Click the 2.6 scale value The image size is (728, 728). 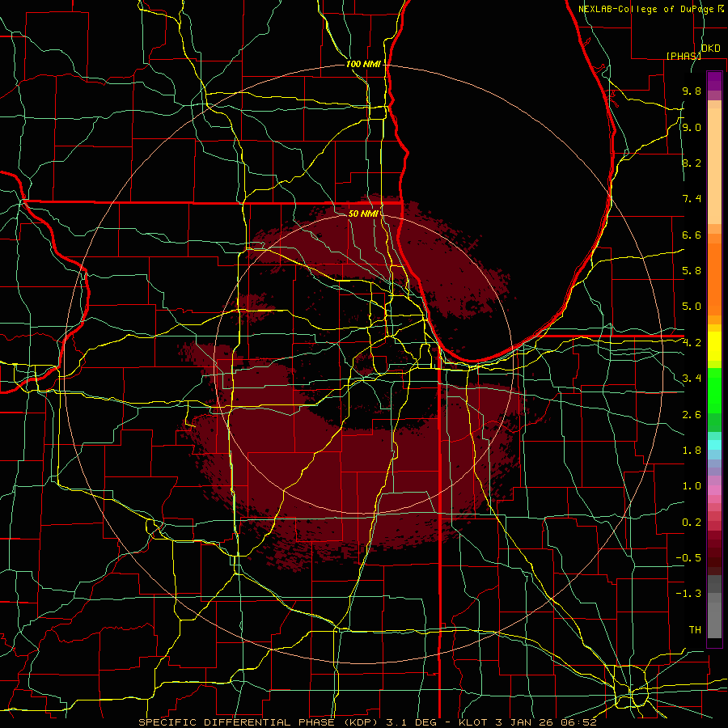(692, 415)
